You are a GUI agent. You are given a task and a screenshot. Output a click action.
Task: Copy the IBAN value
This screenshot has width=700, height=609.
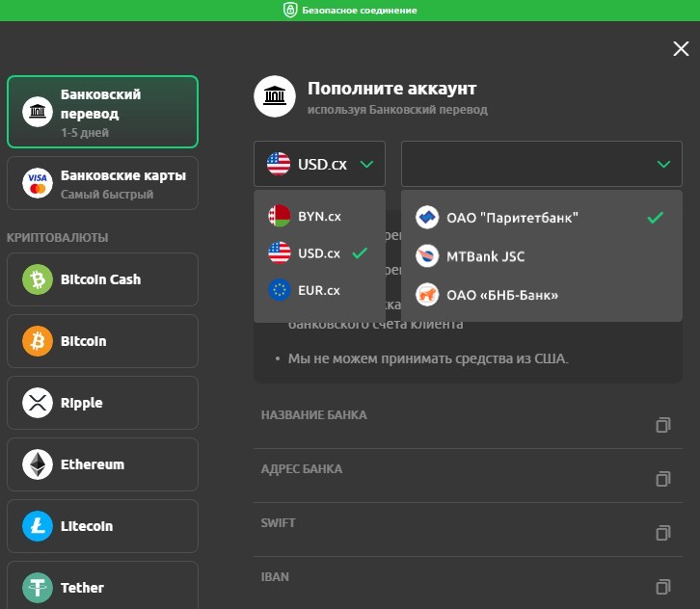click(663, 587)
